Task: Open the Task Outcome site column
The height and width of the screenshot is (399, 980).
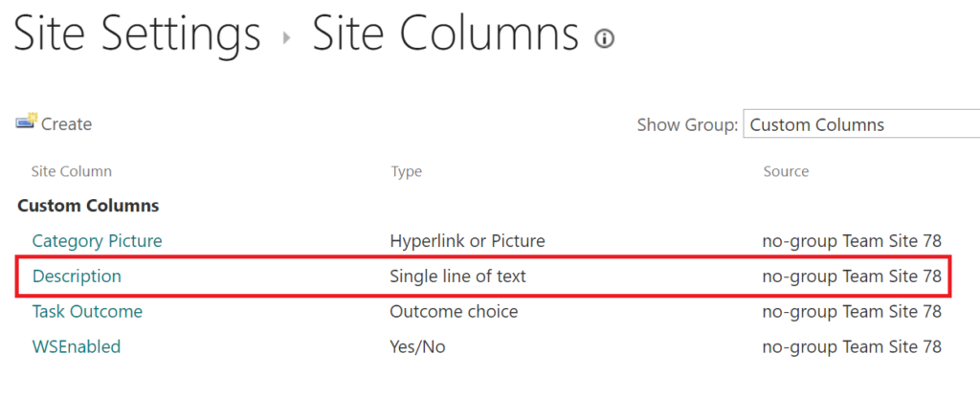Action: click(87, 311)
